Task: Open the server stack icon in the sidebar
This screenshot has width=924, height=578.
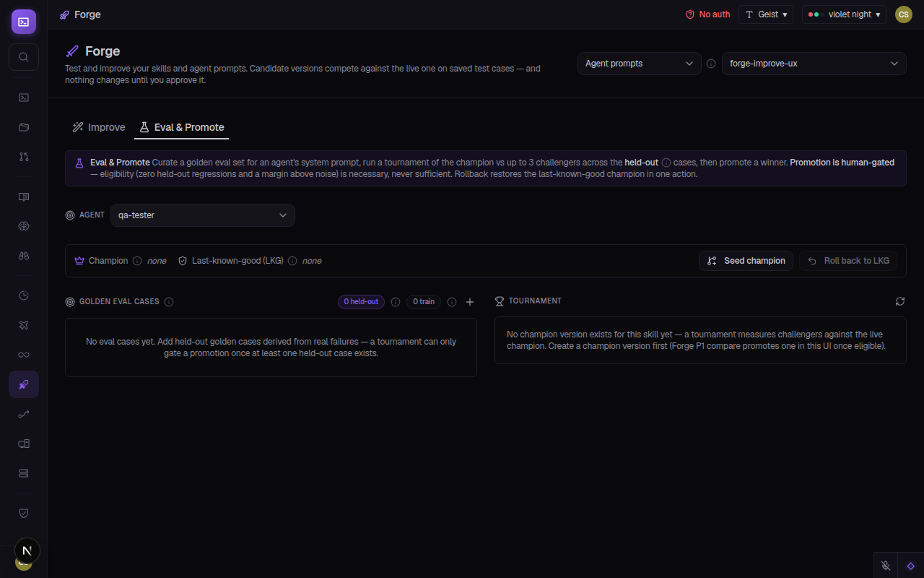Action: click(x=24, y=473)
